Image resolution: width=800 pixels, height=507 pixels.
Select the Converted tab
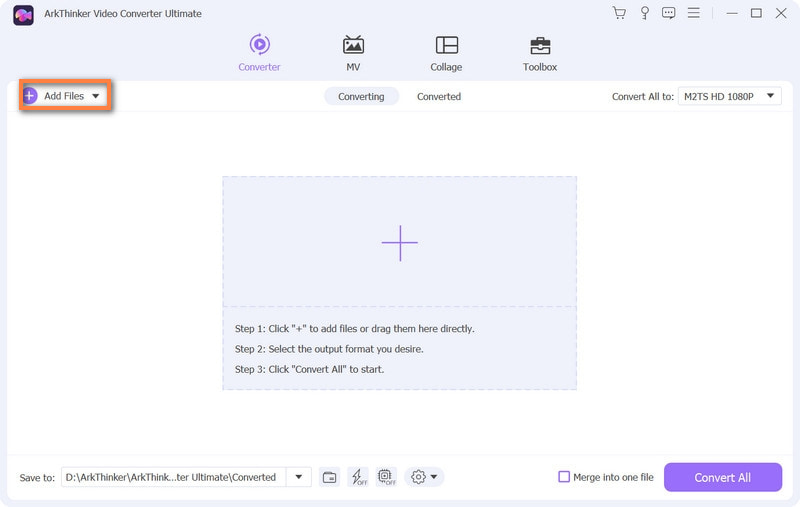pyautogui.click(x=439, y=96)
